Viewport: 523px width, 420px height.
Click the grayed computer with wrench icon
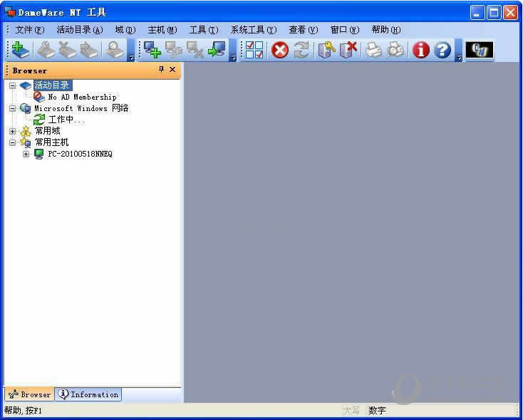(174, 50)
